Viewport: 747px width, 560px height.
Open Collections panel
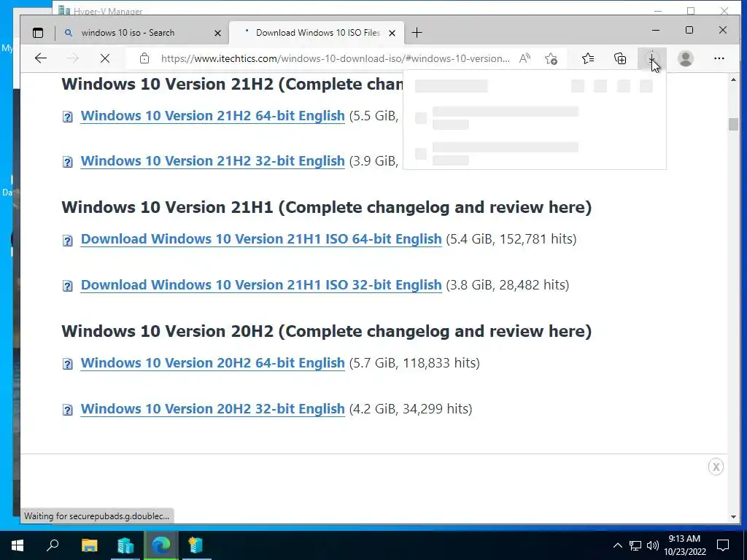(x=620, y=58)
